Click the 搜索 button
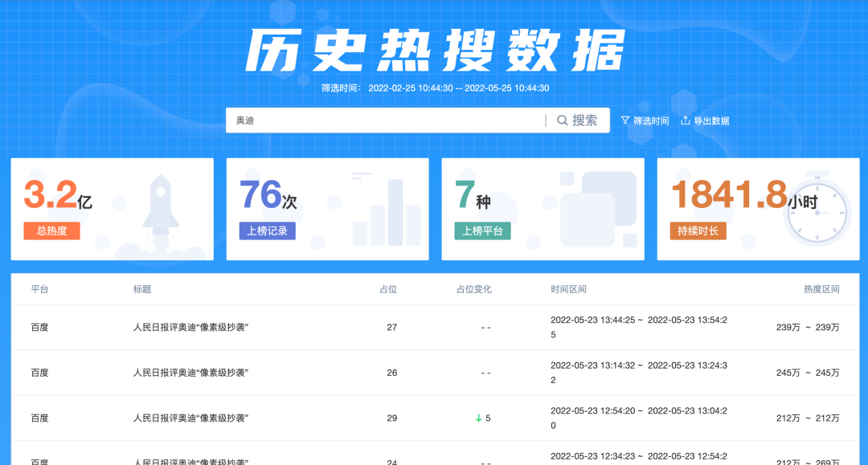Image resolution: width=868 pixels, height=465 pixels. 577,120
